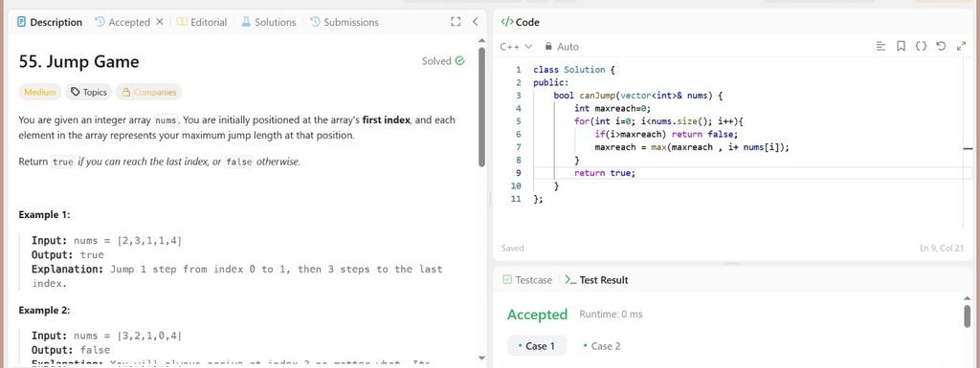Screen dimensions: 980x368
Task: Open the Submissions tab
Action: (x=345, y=22)
